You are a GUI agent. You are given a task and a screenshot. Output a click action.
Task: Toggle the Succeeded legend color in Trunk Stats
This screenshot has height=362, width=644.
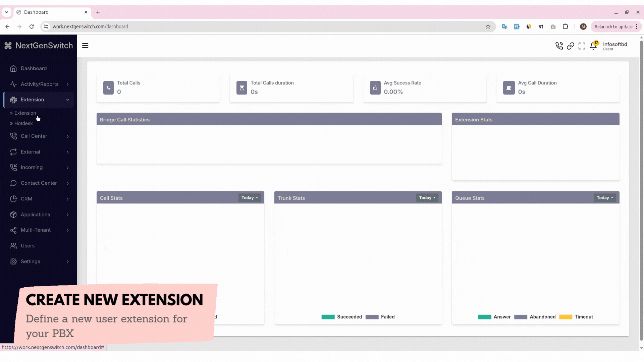328,317
